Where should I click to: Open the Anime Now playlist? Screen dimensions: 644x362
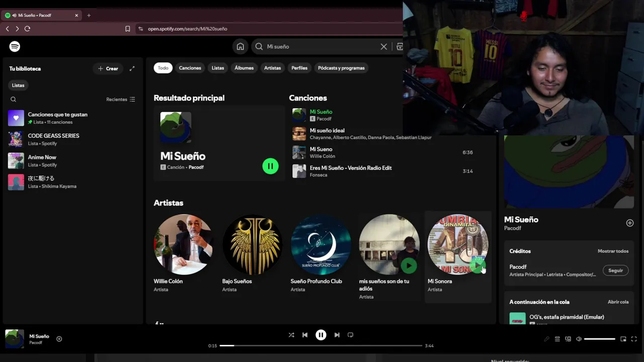coord(72,161)
